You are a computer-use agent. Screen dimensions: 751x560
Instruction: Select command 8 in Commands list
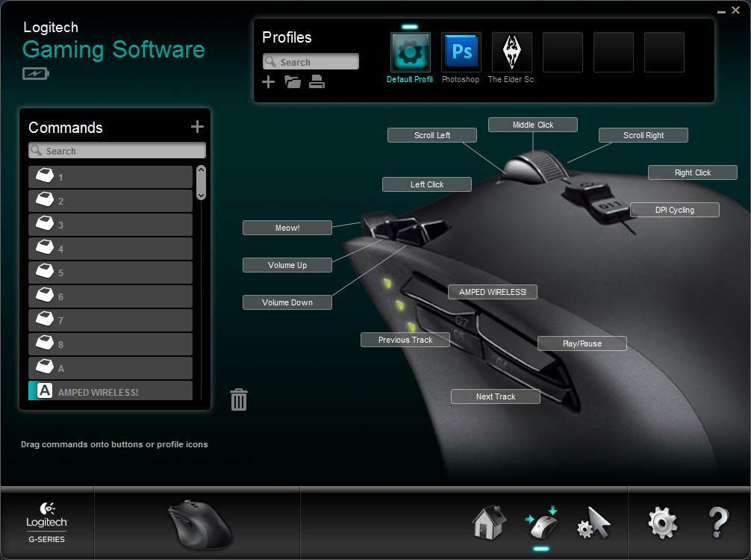pos(110,344)
